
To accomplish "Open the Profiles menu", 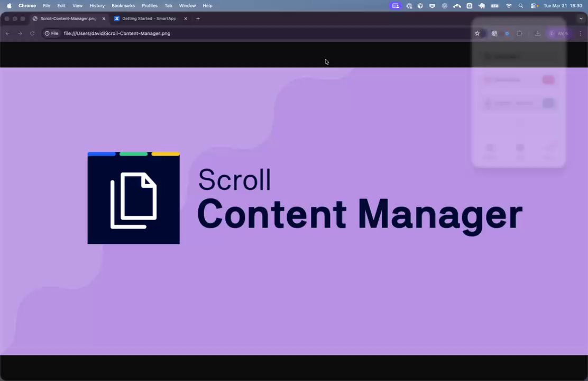I will click(150, 6).
